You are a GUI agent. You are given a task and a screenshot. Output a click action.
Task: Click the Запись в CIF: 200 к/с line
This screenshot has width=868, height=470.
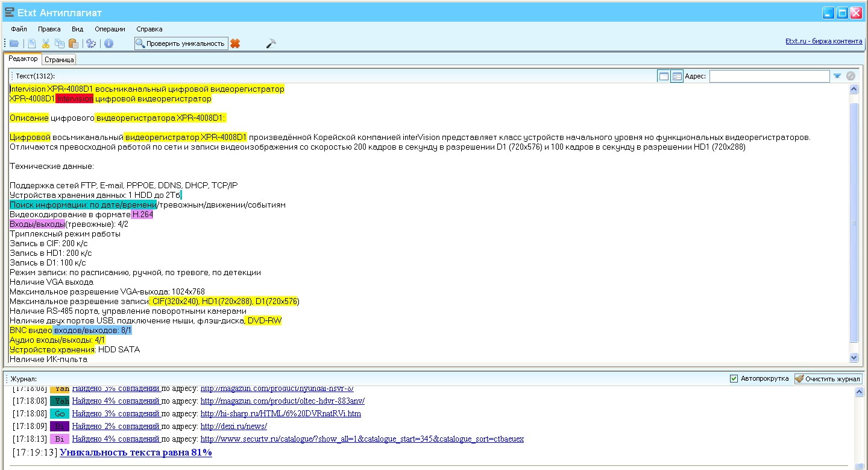pos(48,243)
